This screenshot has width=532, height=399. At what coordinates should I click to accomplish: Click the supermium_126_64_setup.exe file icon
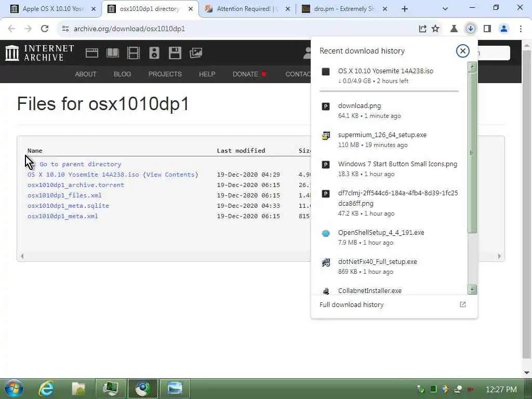pyautogui.click(x=326, y=136)
